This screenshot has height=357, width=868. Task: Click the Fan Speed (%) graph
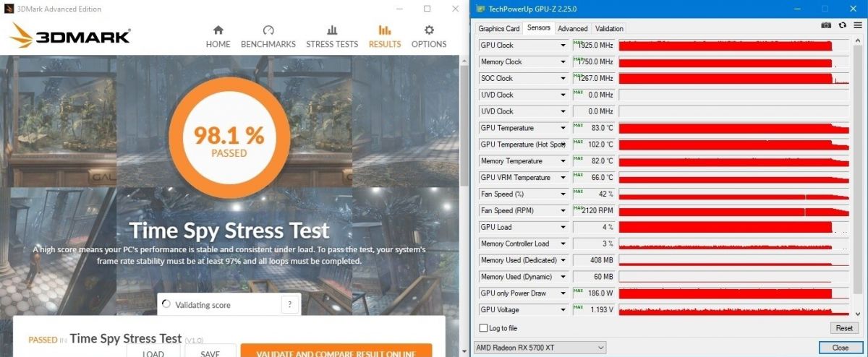click(x=734, y=194)
